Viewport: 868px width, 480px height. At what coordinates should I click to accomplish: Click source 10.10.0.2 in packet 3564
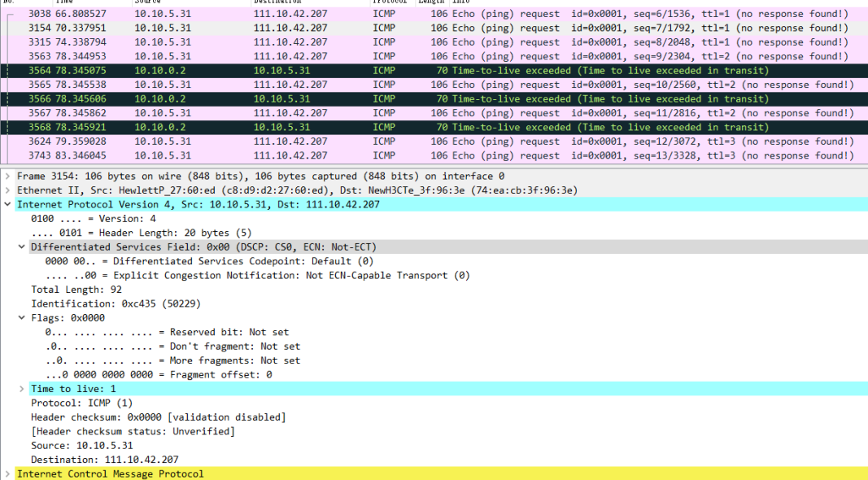(160, 70)
